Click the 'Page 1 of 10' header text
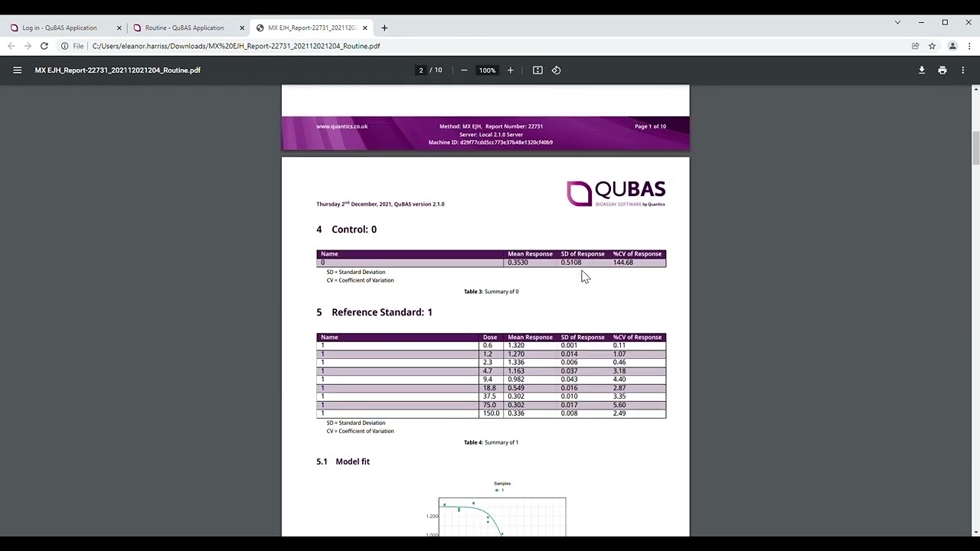 click(x=650, y=126)
